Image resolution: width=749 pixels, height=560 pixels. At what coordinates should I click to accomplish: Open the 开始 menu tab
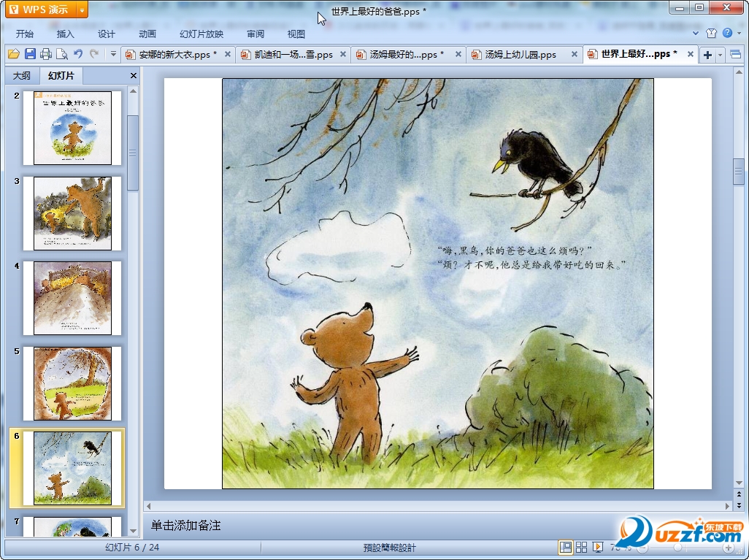(25, 34)
